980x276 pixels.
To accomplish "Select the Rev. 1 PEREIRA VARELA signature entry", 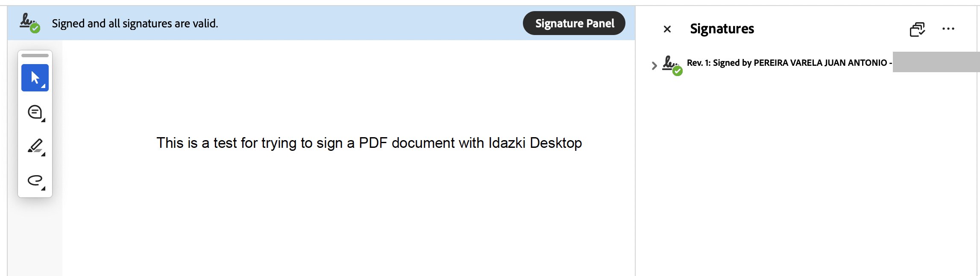I will tap(788, 63).
